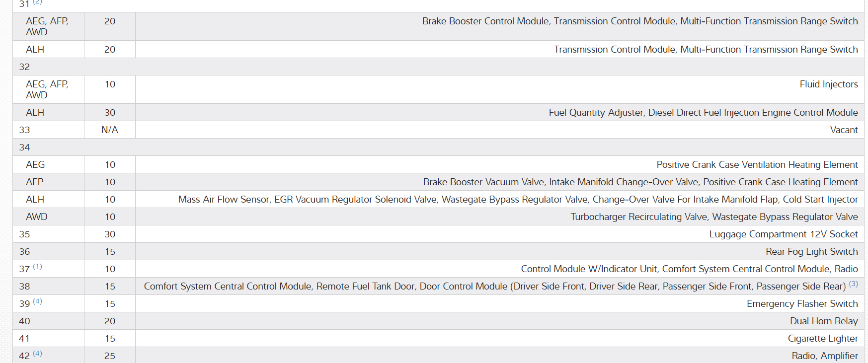Click the fuse number 34 header row
The width and height of the screenshot is (868, 363).
tap(24, 147)
